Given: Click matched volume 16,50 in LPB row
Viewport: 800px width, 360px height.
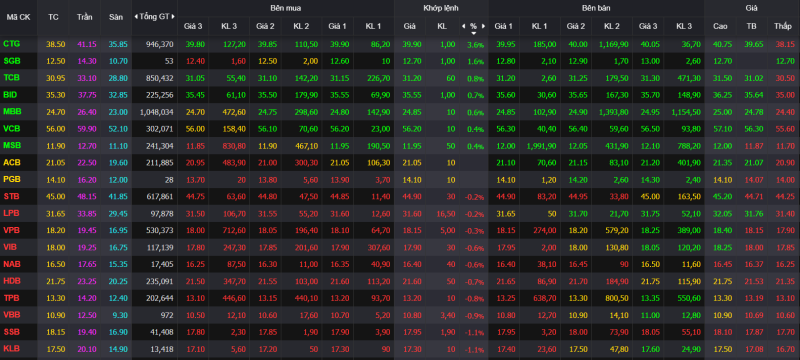Looking at the screenshot, I should (445, 213).
